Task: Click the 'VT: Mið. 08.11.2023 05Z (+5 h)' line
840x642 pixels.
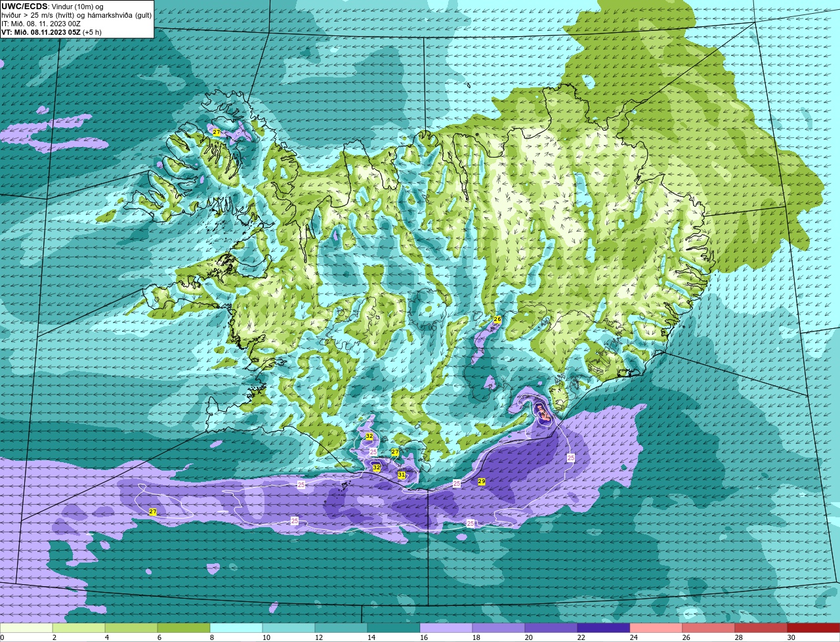Action: 51,32
